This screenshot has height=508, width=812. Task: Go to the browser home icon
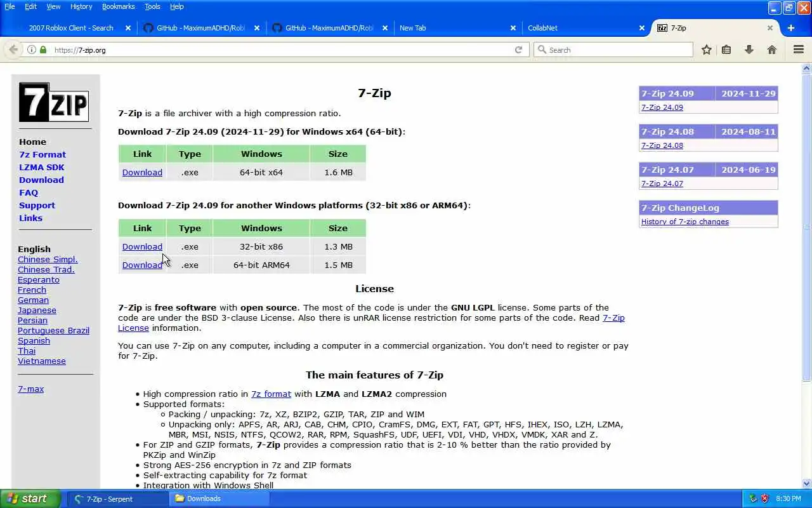tap(772, 50)
